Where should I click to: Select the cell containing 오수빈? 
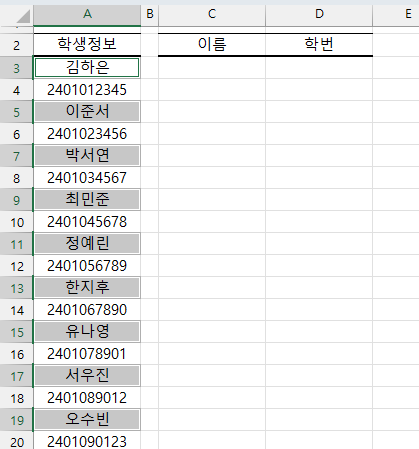click(x=87, y=420)
